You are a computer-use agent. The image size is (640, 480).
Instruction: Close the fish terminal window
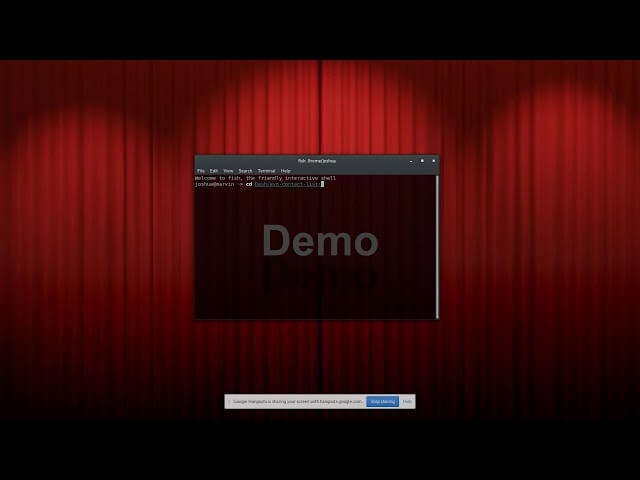tap(433, 160)
